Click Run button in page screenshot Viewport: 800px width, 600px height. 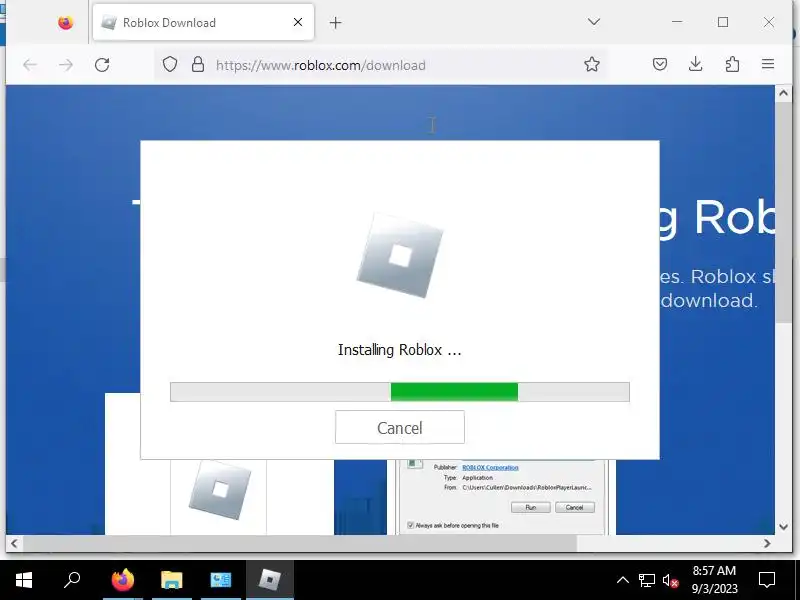coord(531,507)
